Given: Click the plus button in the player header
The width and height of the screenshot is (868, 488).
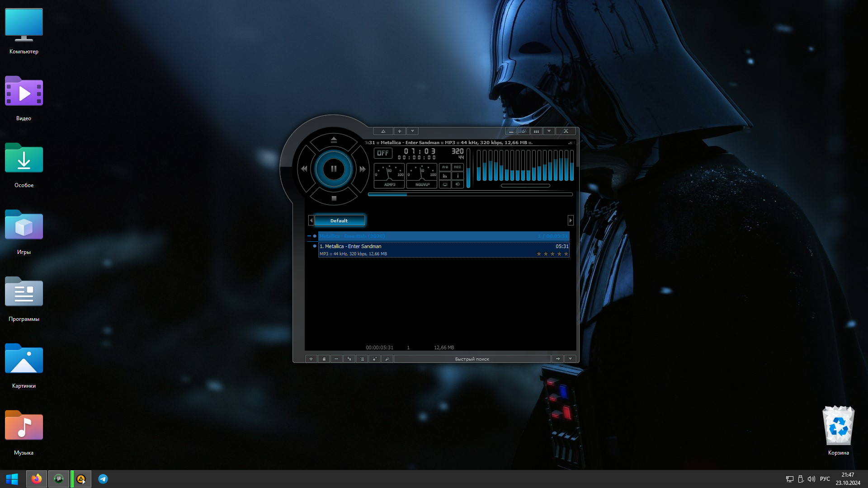Looking at the screenshot, I should (x=400, y=131).
